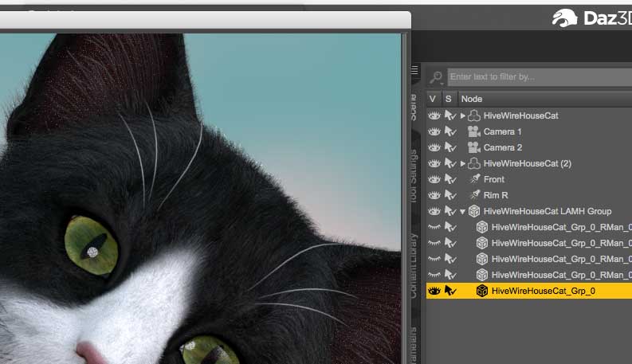The width and height of the screenshot is (632, 364).
Task: Expand the first HiveWireHouseCat node
Action: click(x=463, y=115)
